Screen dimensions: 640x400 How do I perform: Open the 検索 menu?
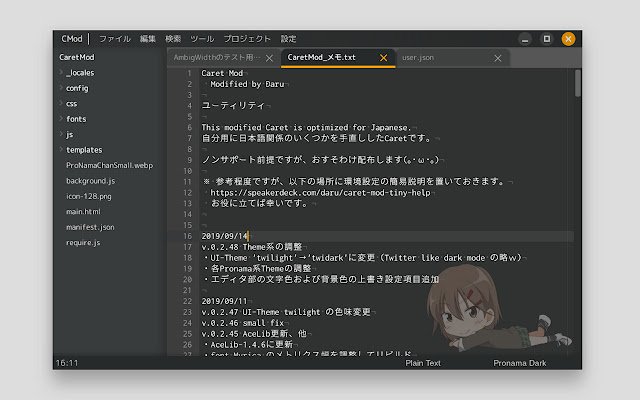(x=173, y=39)
